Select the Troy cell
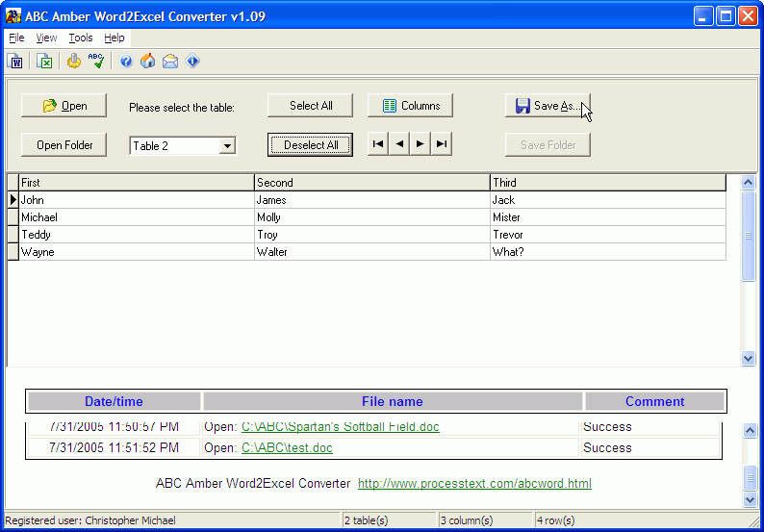Viewport: 764px width, 532px height. [x=372, y=235]
